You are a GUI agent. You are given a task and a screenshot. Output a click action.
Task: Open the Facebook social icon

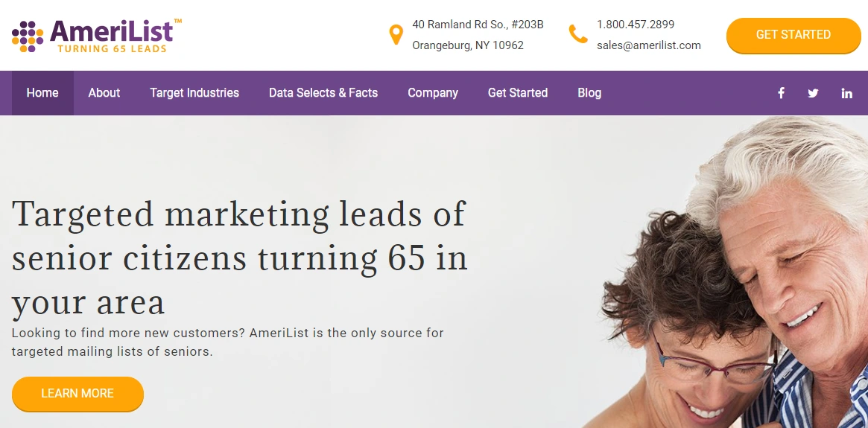(x=781, y=93)
